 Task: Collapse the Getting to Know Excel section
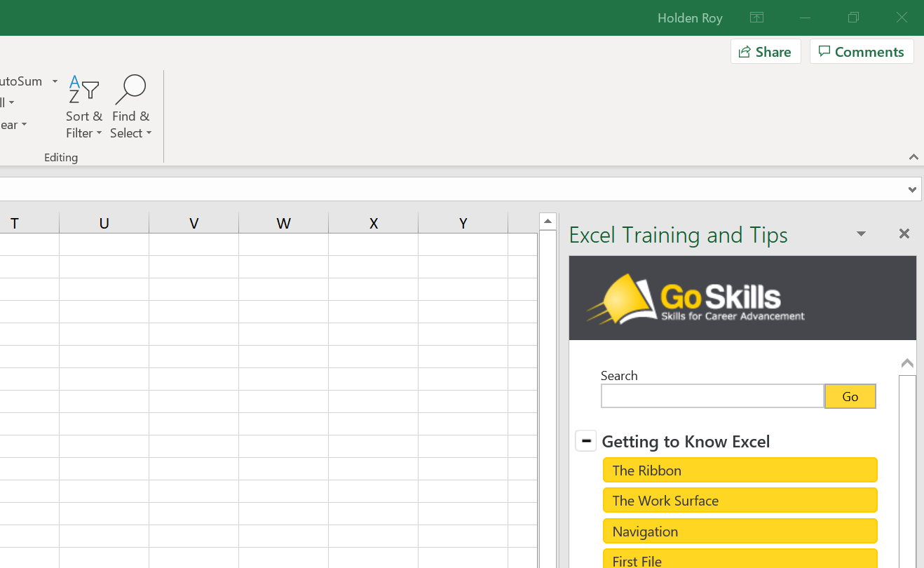click(x=586, y=441)
